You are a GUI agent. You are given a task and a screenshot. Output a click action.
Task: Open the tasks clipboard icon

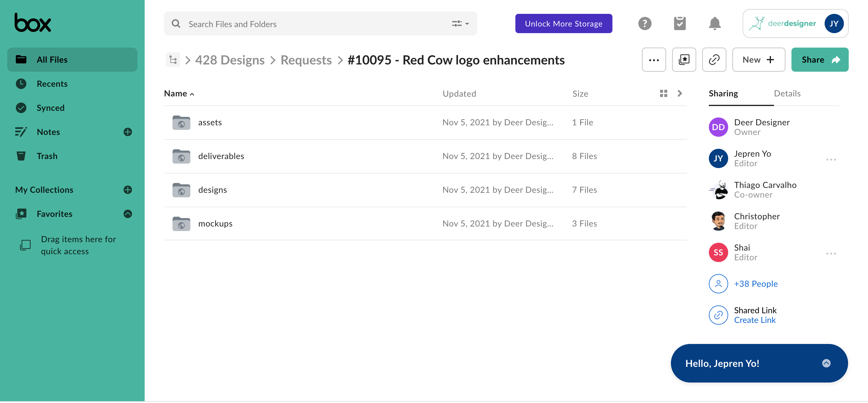tap(679, 23)
